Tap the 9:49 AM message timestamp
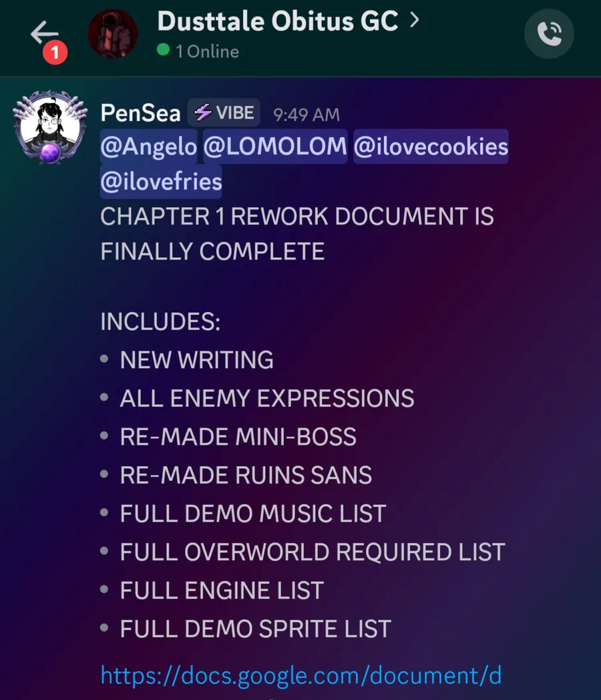Image resolution: width=601 pixels, height=700 pixels. (307, 115)
